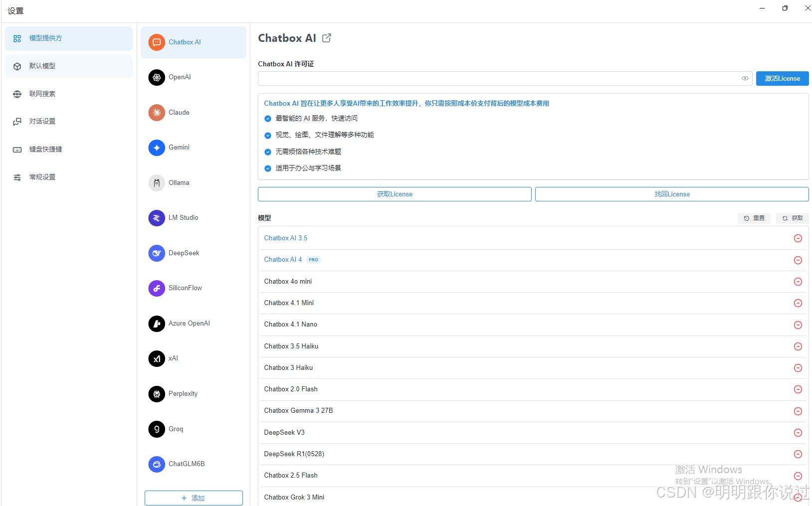Select the DeepSeek R1(0528) row text
Image resolution: width=812 pixels, height=506 pixels.
tap(294, 454)
